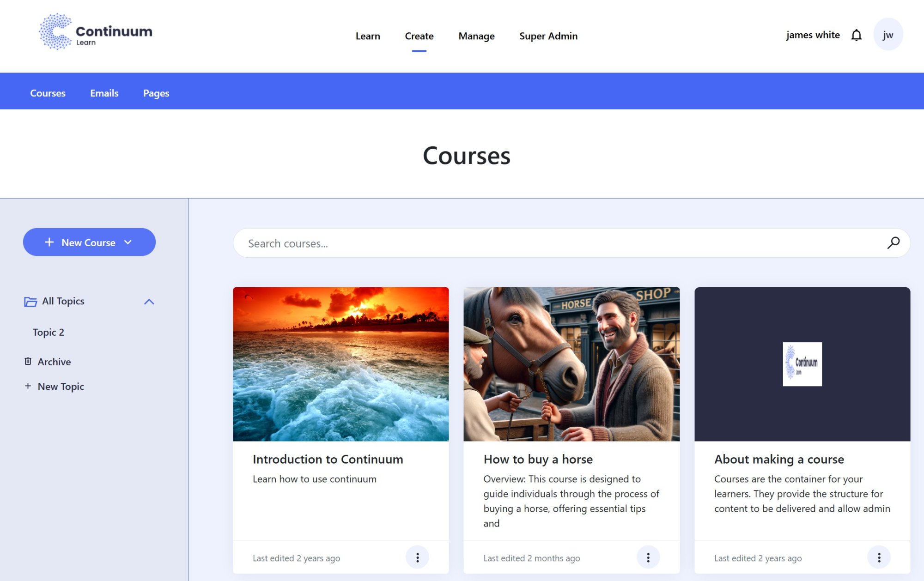This screenshot has height=581, width=924.
Task: Go to the Learn menu
Action: pyautogui.click(x=368, y=36)
